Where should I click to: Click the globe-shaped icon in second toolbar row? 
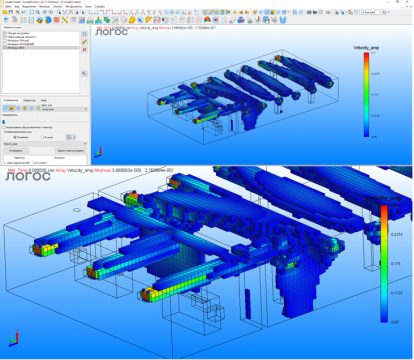click(40, 20)
